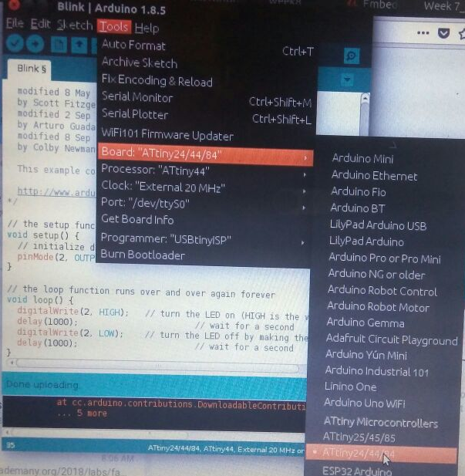Open the tab dropdown arrow below Serial Monitor icon
Viewport: 465px width, 476px height.
(x=347, y=80)
